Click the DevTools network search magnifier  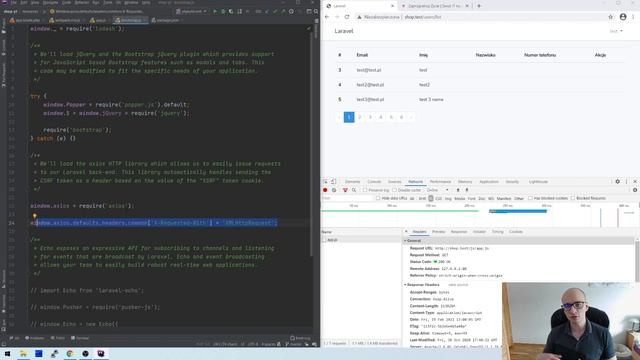[x=354, y=190]
